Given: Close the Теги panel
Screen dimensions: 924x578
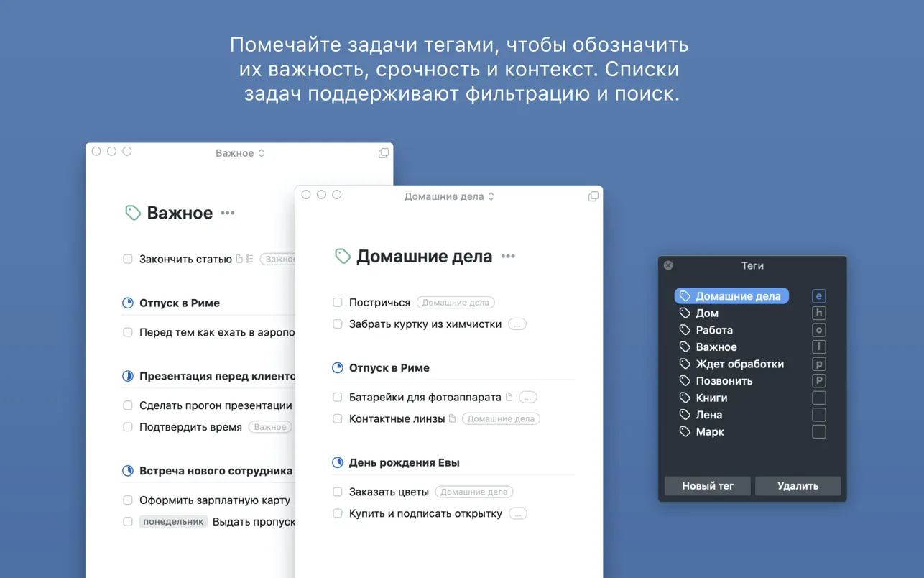Looking at the screenshot, I should (x=668, y=265).
